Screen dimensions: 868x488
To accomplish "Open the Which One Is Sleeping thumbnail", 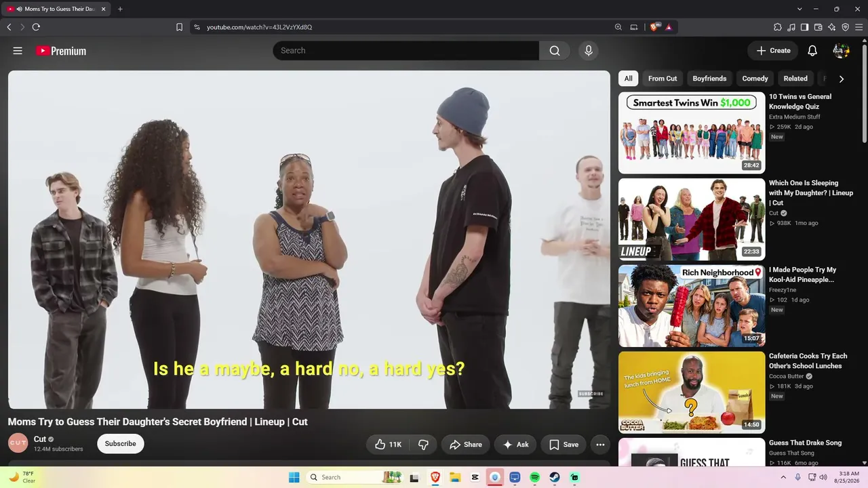I will (692, 220).
